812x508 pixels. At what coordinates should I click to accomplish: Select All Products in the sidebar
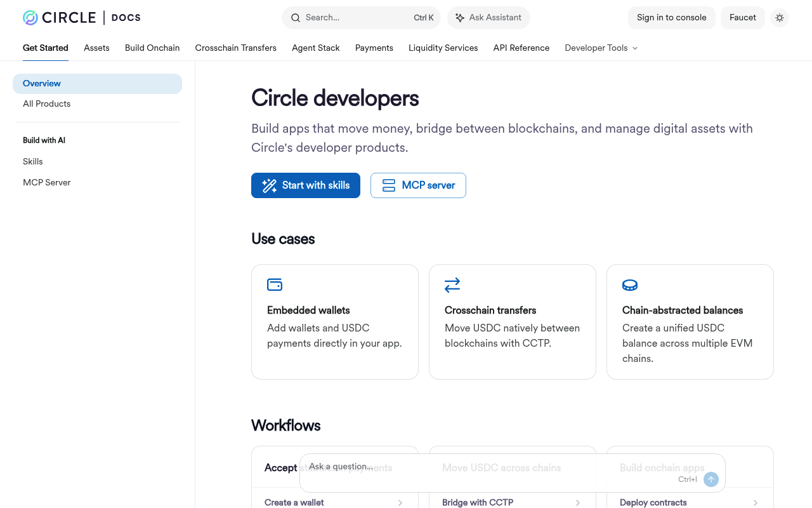pyautogui.click(x=97, y=104)
